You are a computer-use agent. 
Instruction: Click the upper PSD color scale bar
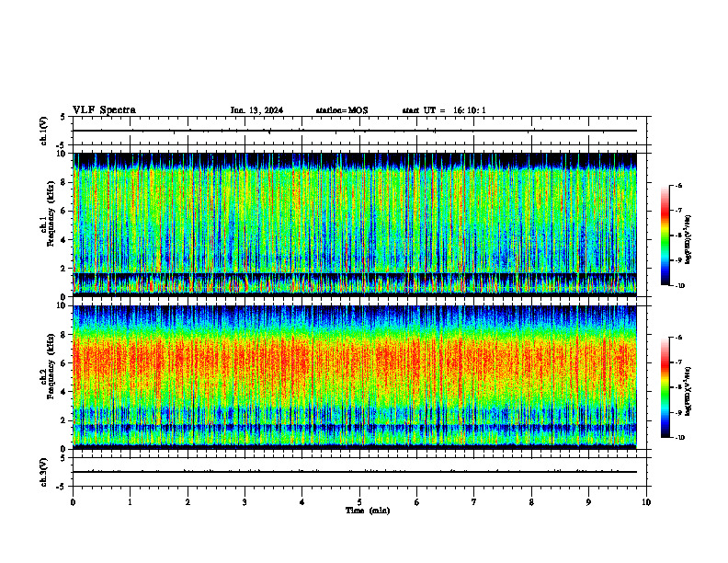[665, 236]
